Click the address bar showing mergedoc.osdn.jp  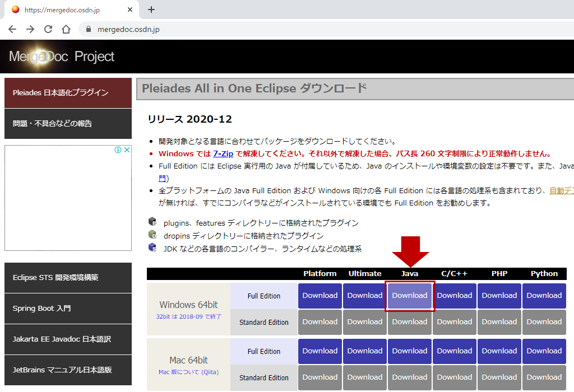[326, 29]
